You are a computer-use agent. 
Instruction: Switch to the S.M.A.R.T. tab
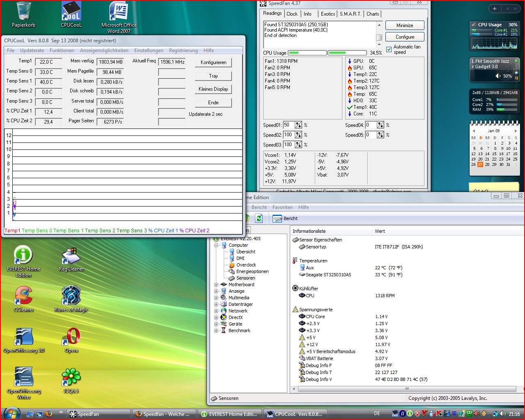[x=350, y=14]
